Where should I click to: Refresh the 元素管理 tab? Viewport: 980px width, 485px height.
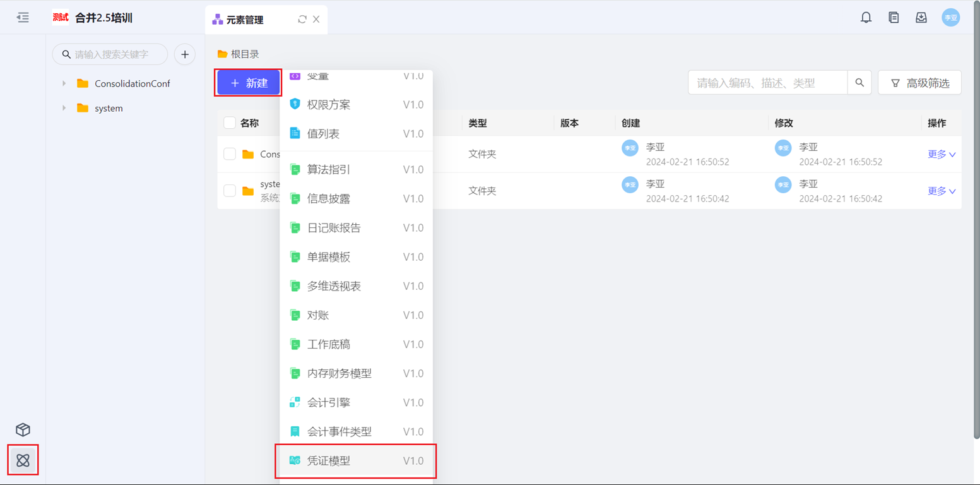point(302,20)
